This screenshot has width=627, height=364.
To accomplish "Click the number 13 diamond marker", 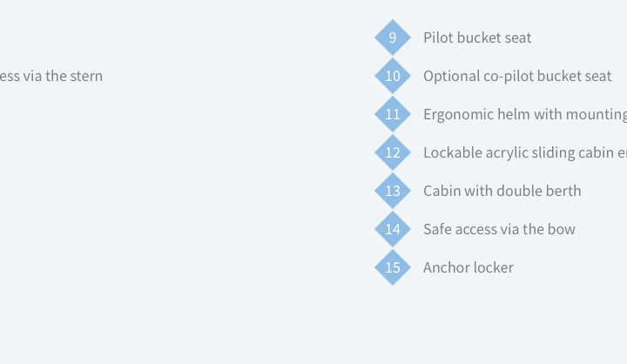I will coord(393,191).
